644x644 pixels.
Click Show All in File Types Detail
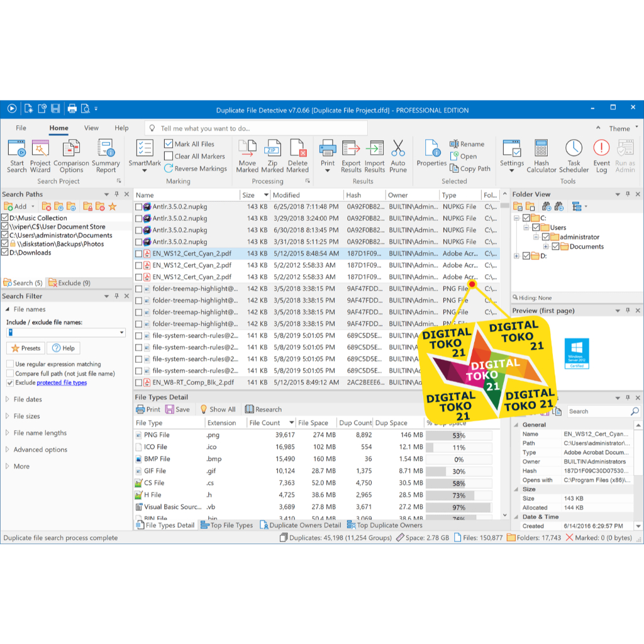click(218, 409)
